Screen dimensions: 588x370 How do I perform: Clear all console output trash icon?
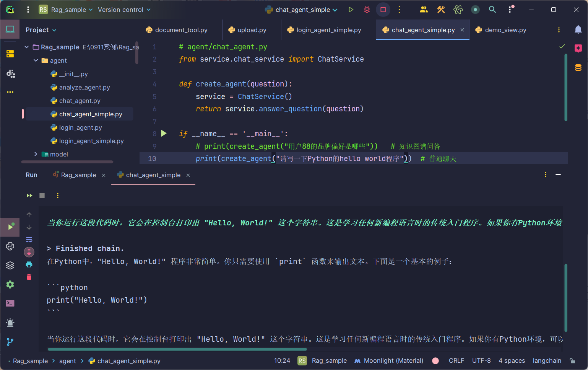pyautogui.click(x=29, y=277)
